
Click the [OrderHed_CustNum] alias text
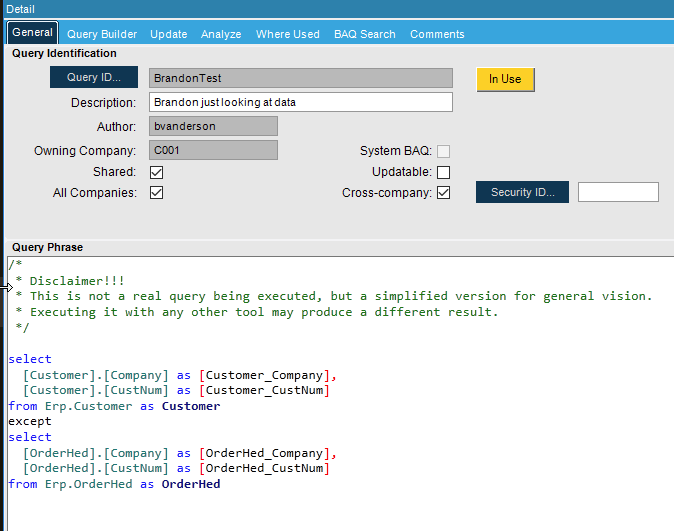pyautogui.click(x=264, y=468)
